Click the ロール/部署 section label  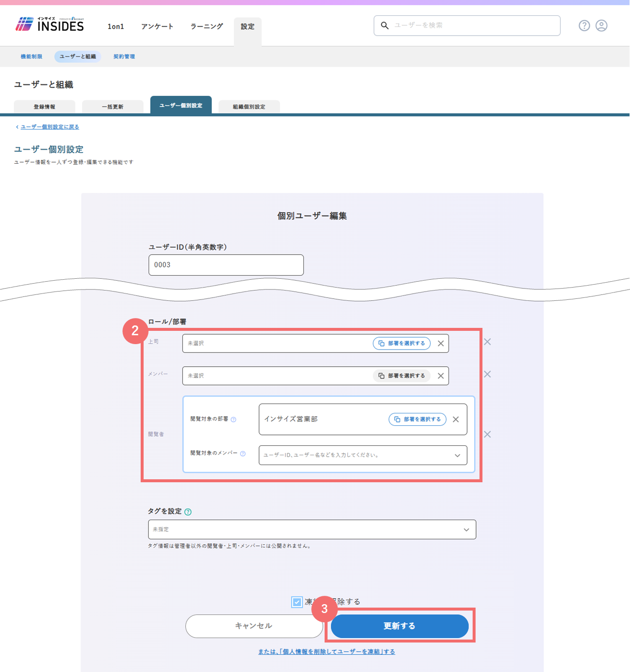pyautogui.click(x=167, y=322)
